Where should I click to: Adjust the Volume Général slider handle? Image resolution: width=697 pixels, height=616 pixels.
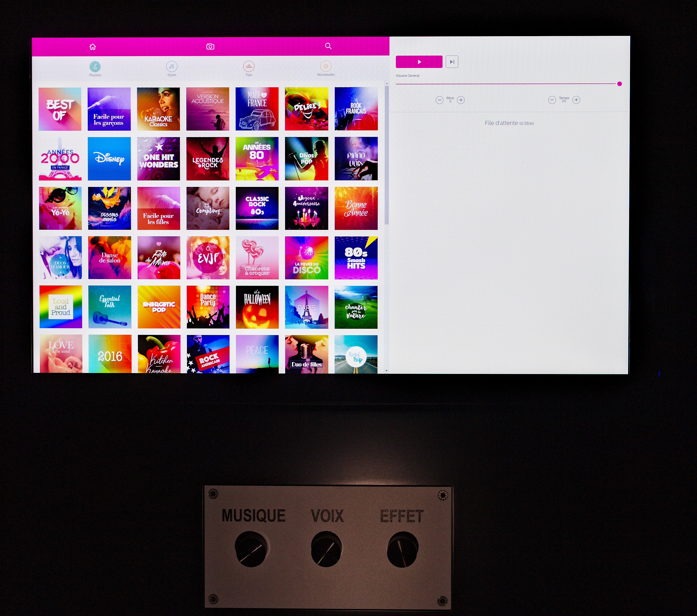[x=620, y=84]
